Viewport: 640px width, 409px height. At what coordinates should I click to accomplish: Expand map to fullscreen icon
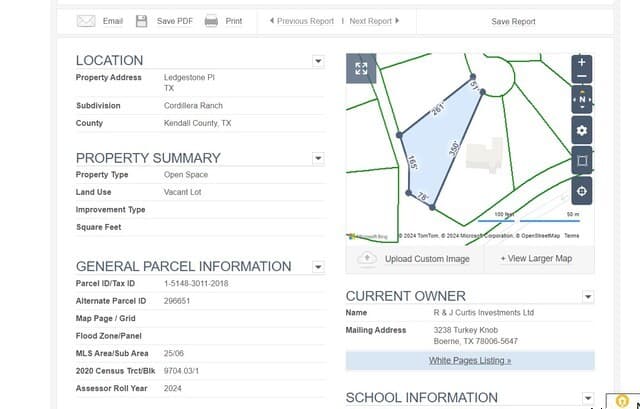pyautogui.click(x=361, y=69)
